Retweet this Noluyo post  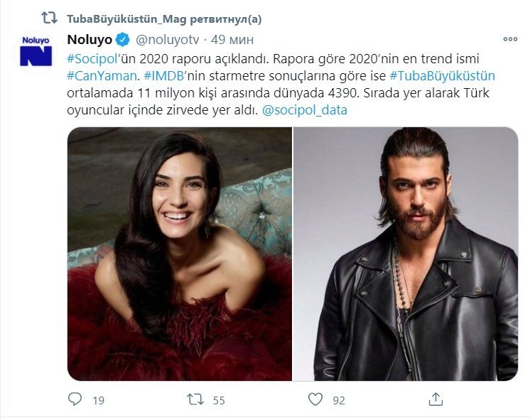tap(194, 399)
